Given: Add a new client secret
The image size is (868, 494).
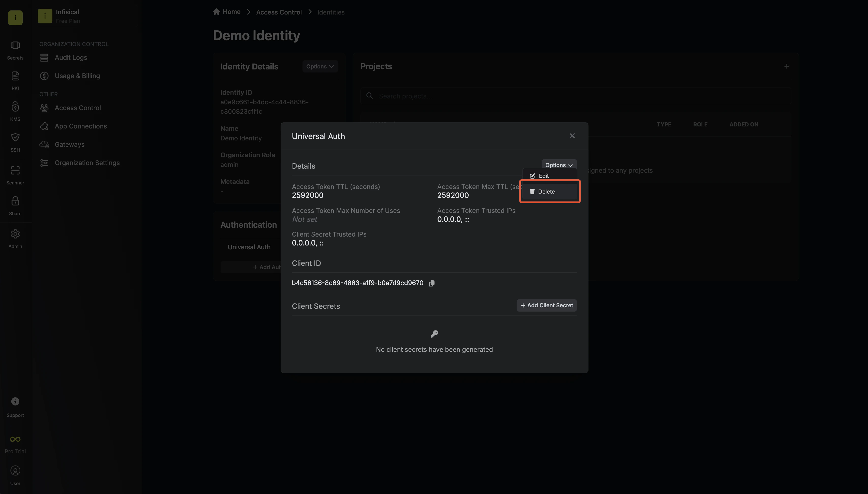Looking at the screenshot, I should click(546, 305).
